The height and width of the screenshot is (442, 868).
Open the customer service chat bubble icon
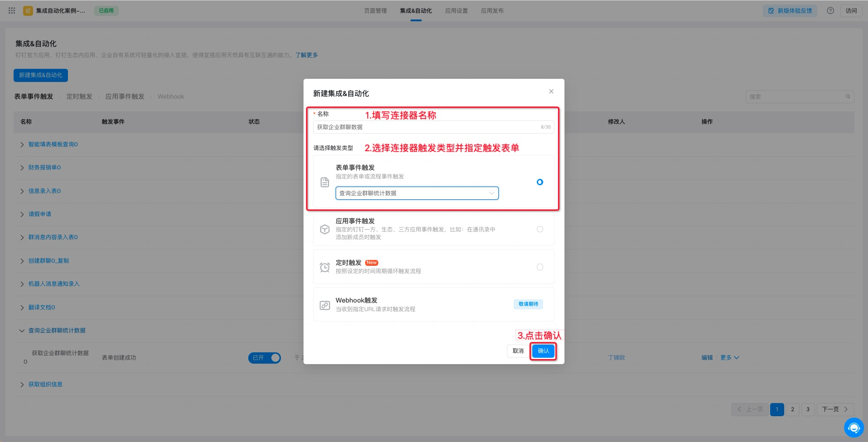click(x=854, y=428)
